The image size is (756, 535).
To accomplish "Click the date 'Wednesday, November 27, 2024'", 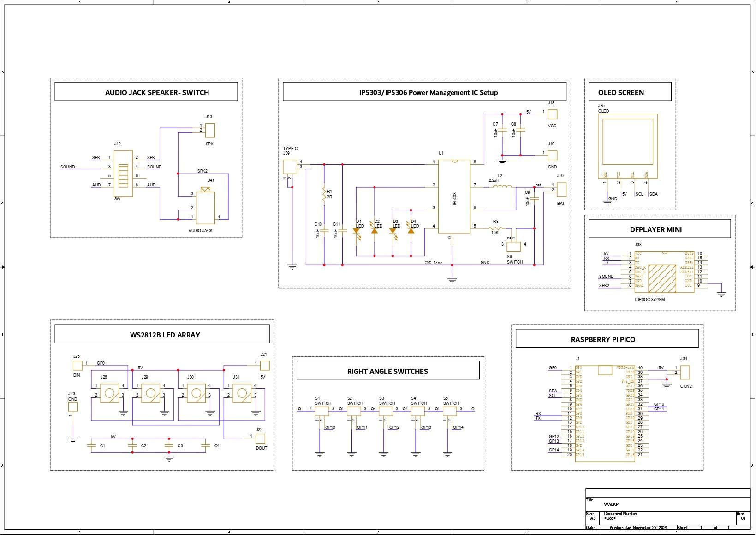I will pyautogui.click(x=638, y=527).
